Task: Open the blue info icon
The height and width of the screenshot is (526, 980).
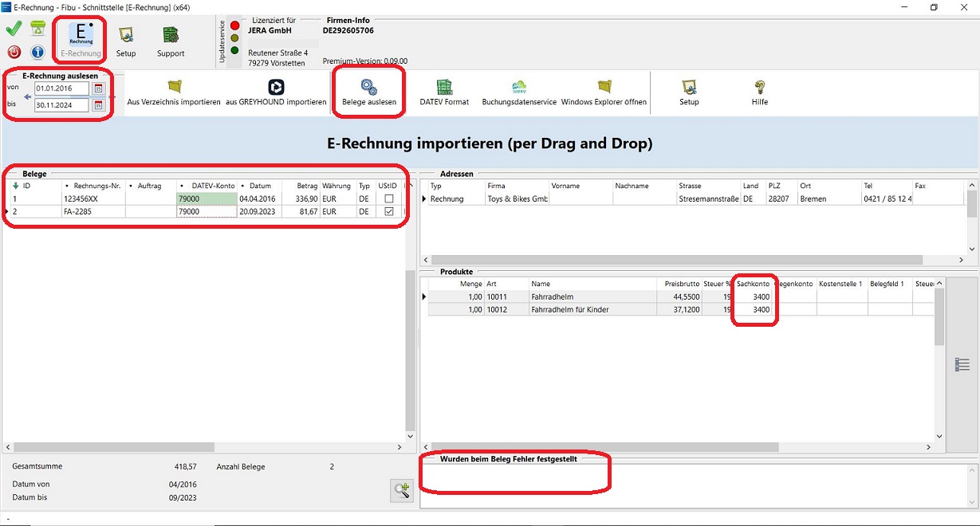Action: 37,53
